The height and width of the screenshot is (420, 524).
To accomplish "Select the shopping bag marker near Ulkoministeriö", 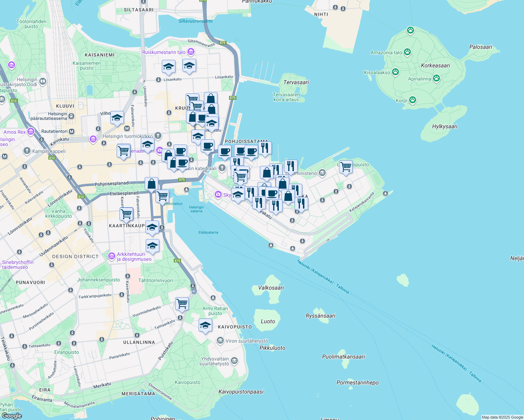I will [282, 182].
